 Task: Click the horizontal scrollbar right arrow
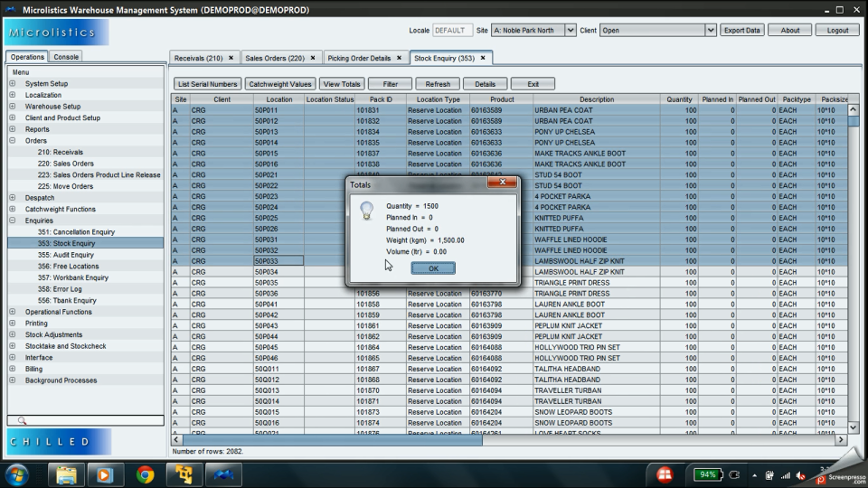pos(841,440)
